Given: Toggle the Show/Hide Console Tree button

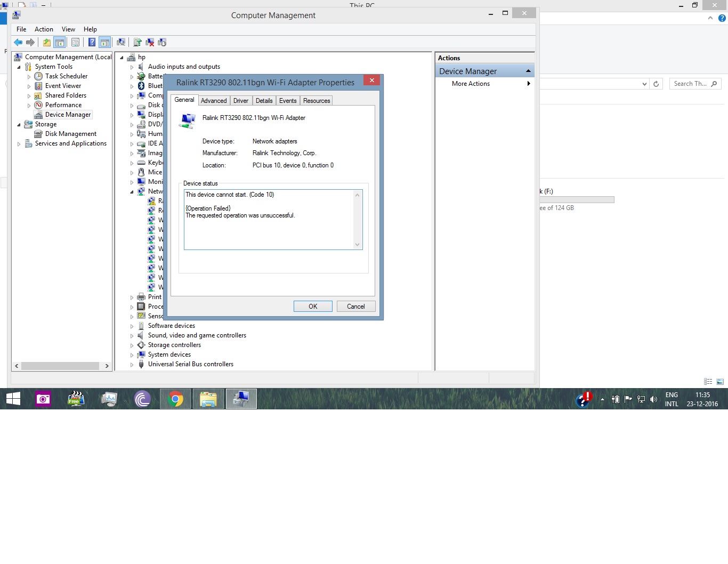Looking at the screenshot, I should tap(60, 43).
